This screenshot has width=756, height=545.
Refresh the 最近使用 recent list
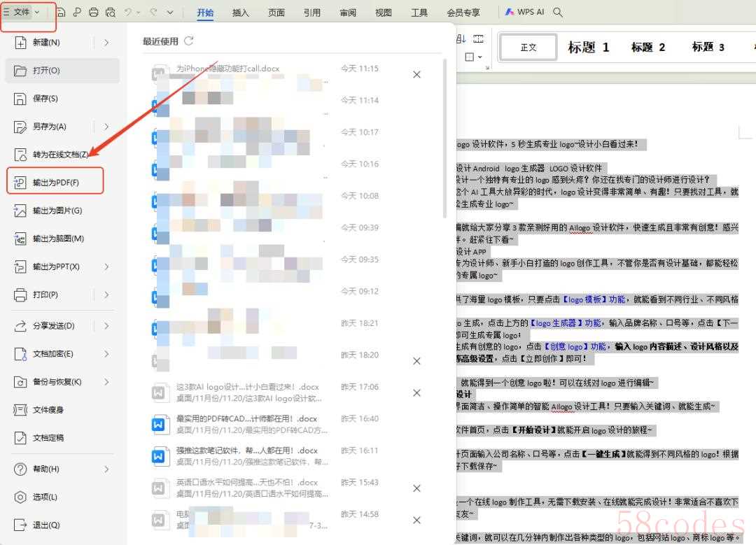tap(188, 41)
